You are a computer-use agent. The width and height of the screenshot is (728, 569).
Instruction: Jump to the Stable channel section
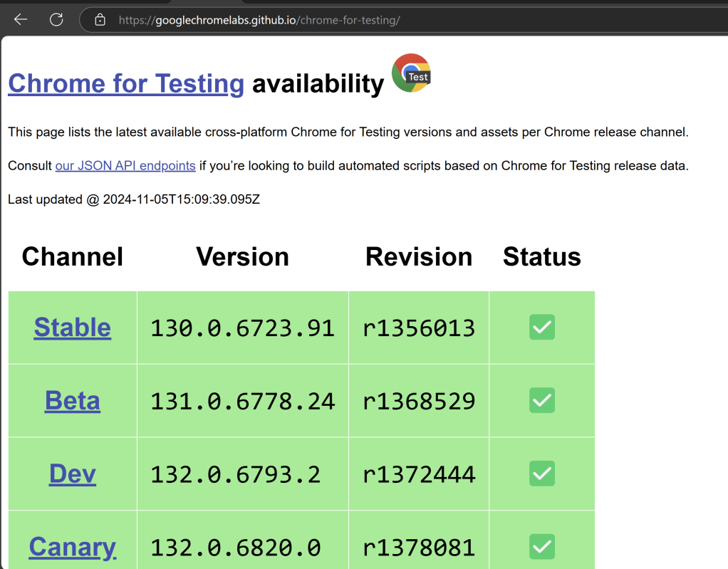click(x=73, y=328)
